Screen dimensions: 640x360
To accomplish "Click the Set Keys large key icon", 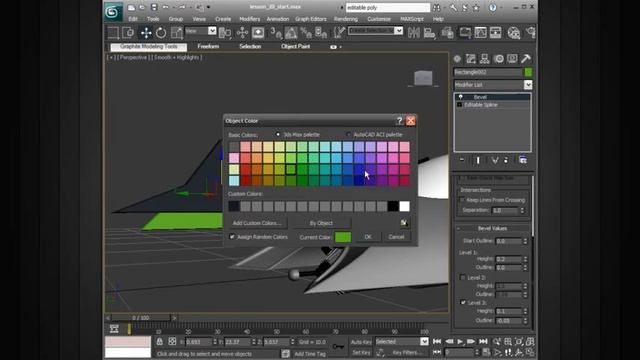I will pyautogui.click(x=338, y=347).
